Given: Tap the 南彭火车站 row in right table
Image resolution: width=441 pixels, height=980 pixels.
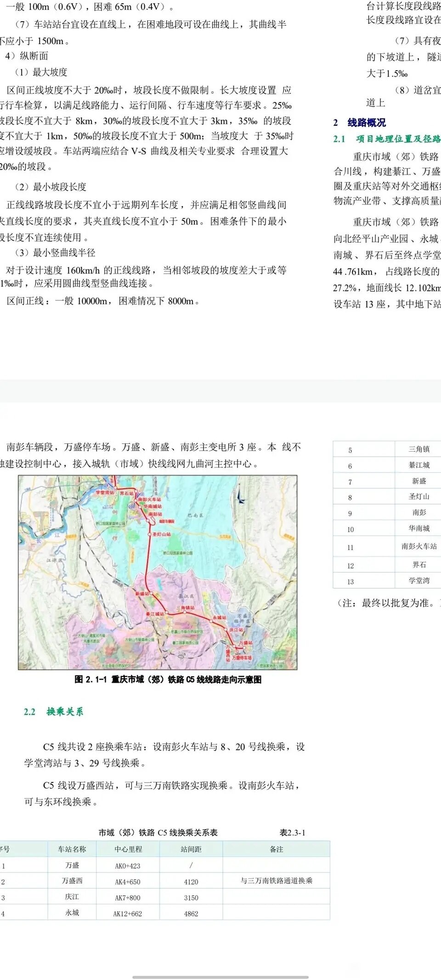Looking at the screenshot, I should click(x=418, y=546).
